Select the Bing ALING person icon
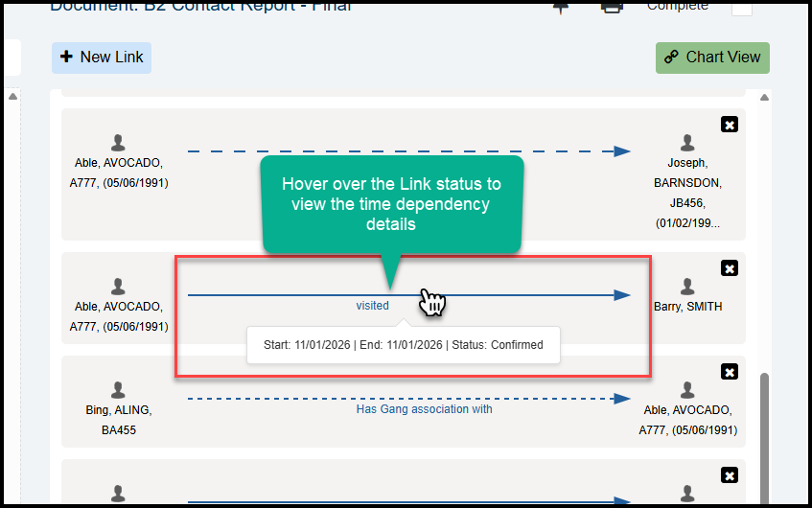 point(118,390)
